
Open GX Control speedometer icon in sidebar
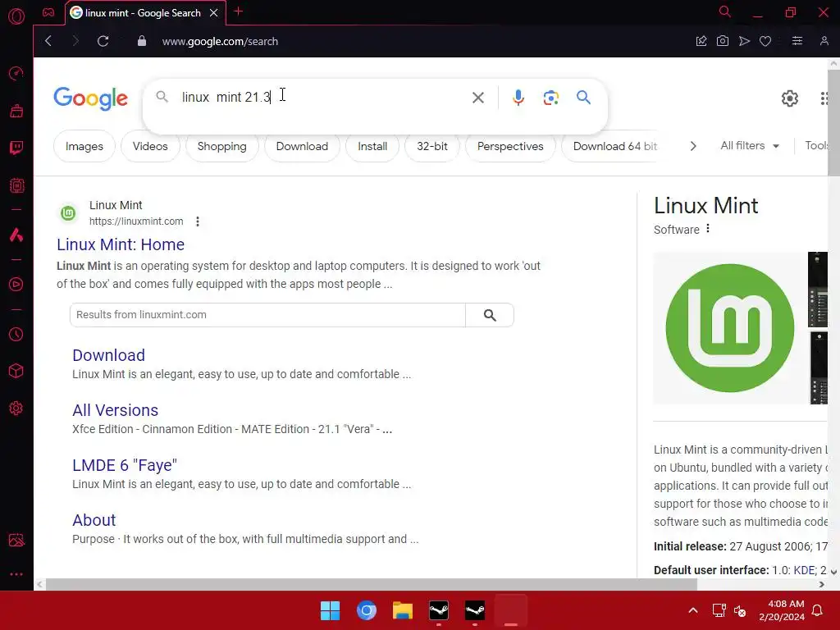coord(16,73)
